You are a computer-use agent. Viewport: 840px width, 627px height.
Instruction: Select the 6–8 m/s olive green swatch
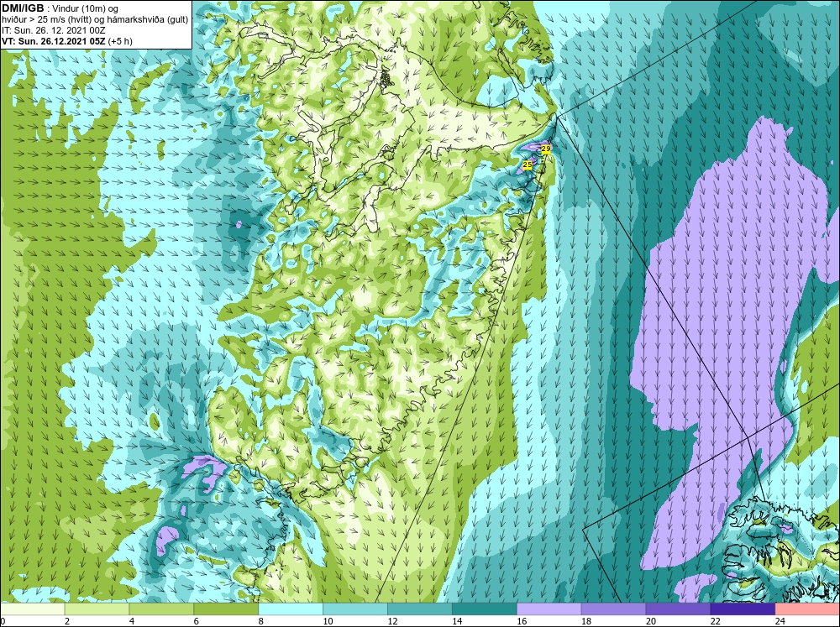point(226,609)
